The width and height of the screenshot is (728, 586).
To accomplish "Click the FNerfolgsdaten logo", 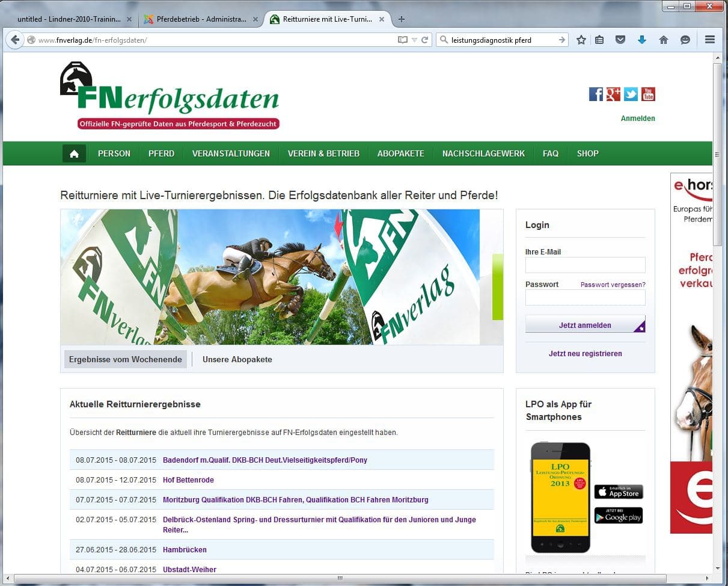I will coord(170,95).
